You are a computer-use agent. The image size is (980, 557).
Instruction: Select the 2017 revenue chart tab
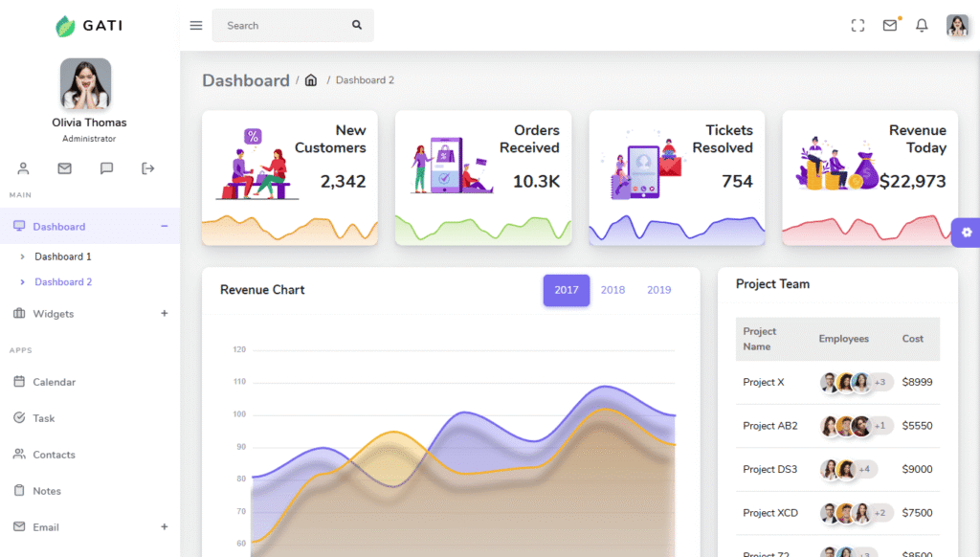pos(567,290)
